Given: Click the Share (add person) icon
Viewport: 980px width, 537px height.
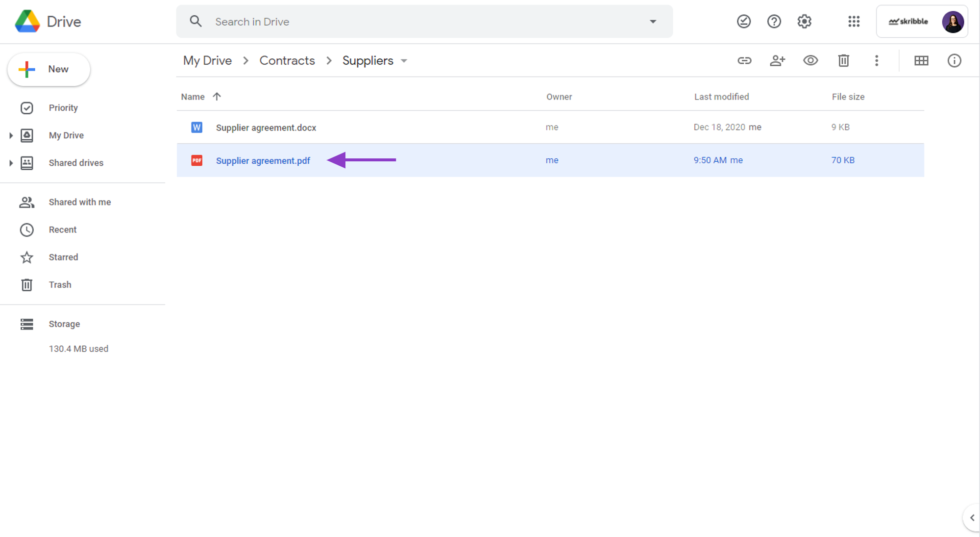Looking at the screenshot, I should 777,61.
